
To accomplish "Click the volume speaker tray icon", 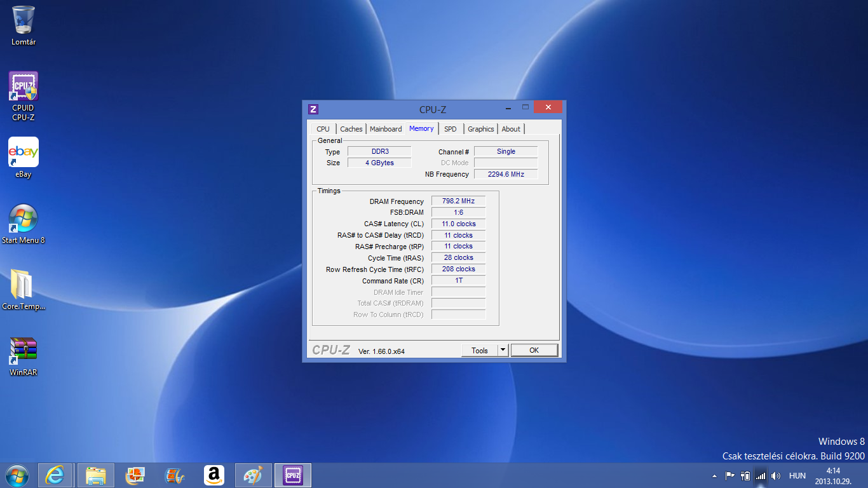I will (776, 475).
